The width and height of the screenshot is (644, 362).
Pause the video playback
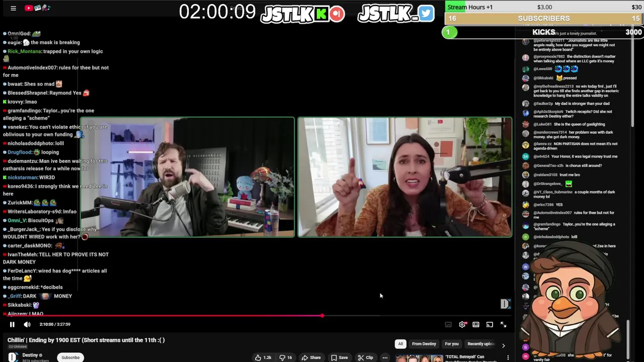click(x=12, y=325)
